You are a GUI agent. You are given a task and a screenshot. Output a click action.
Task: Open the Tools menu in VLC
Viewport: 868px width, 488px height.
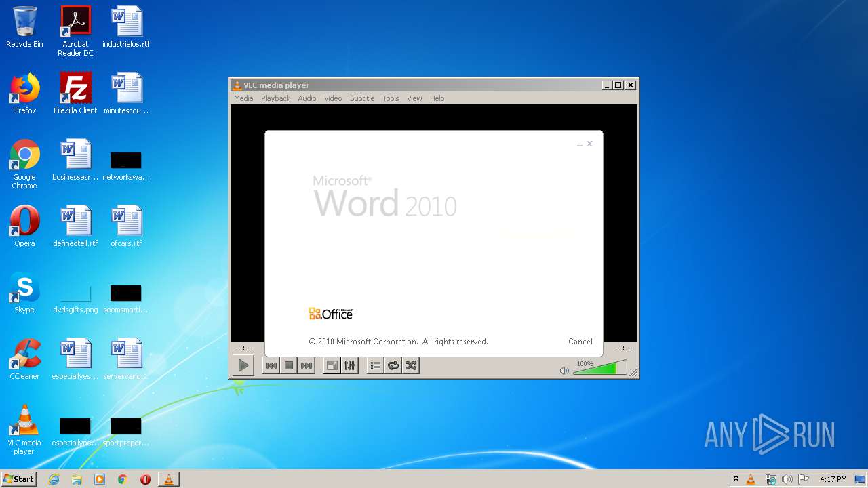[391, 98]
